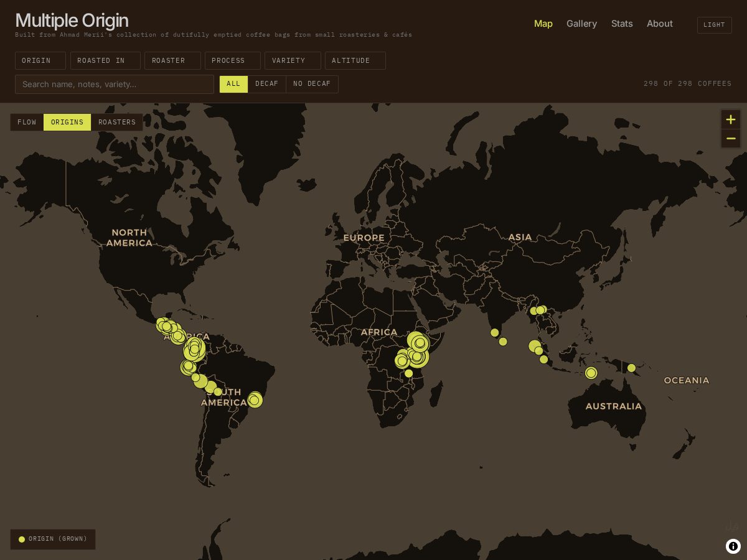This screenshot has width=747, height=560.
Task: Expand the ROASTER filter
Action: click(x=172, y=60)
